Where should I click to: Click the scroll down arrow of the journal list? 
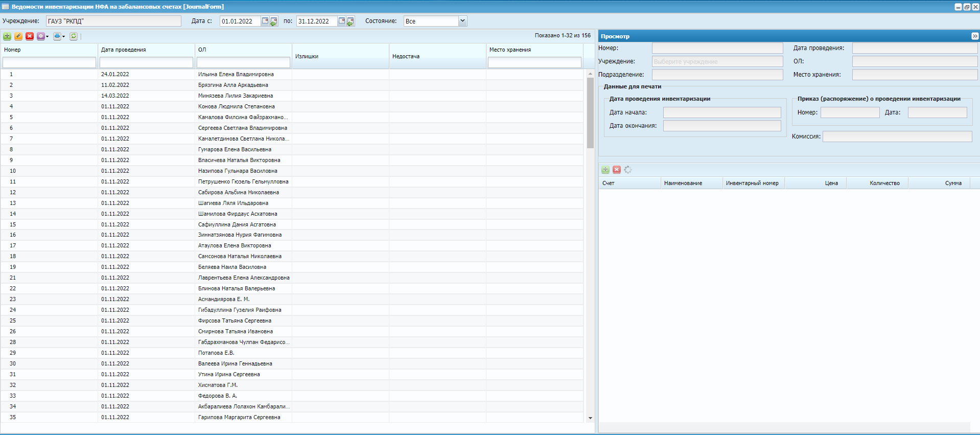590,418
